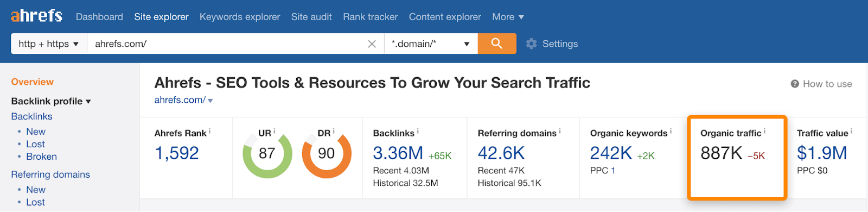Clear the URL field with X icon
The width and height of the screenshot is (868, 212).
click(372, 44)
